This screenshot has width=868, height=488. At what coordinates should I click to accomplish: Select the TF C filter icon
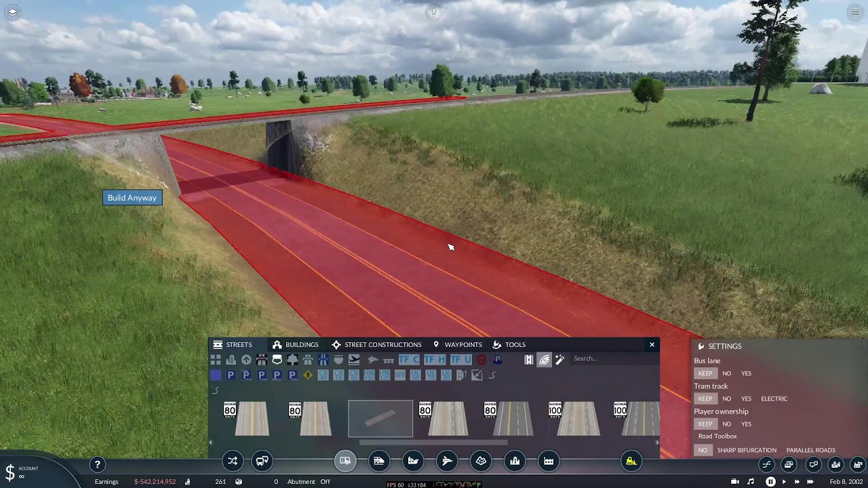coord(409,360)
